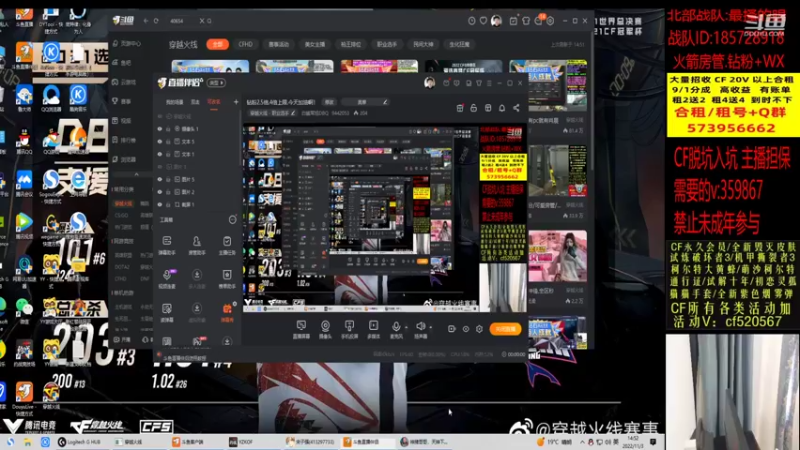
Task: Select the 美女主播 category tab
Action: coord(315,44)
